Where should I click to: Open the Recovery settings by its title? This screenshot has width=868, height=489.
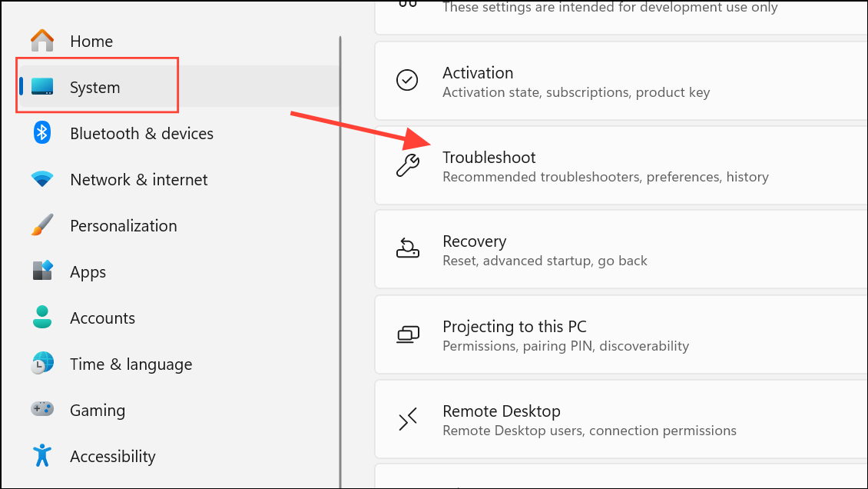click(x=474, y=241)
